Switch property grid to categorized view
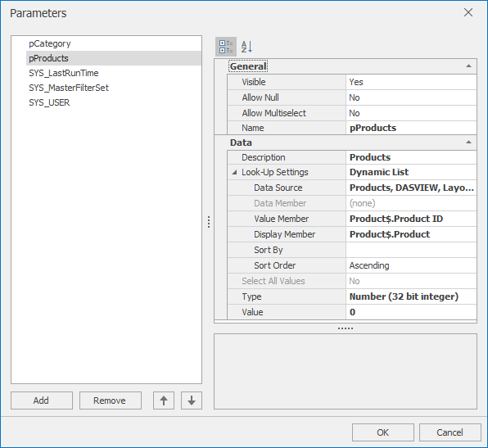The image size is (488, 448). pyautogui.click(x=226, y=47)
